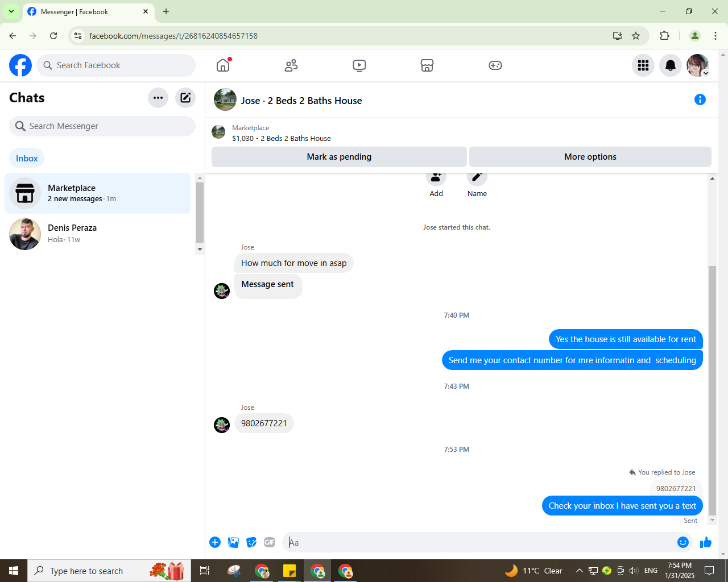Click the "Jose · 2 Beds 2 Baths House" title
Image resolution: width=728 pixels, height=582 pixels.
301,101
